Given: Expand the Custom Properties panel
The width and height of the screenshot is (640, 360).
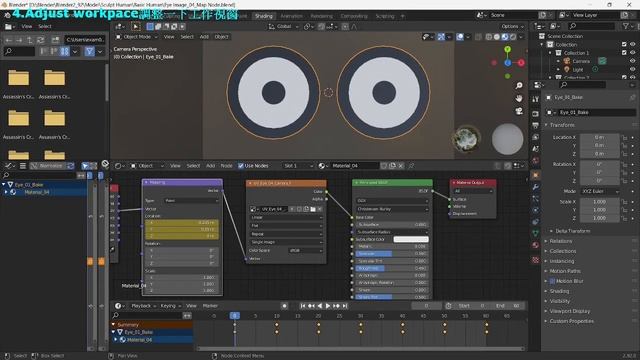Looking at the screenshot, I should coord(571,321).
